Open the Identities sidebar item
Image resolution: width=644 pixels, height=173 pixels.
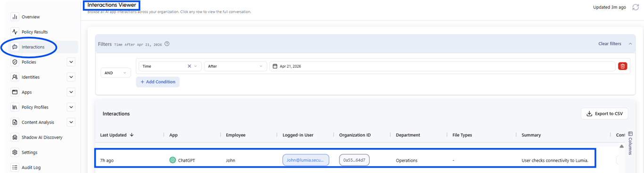(31, 77)
